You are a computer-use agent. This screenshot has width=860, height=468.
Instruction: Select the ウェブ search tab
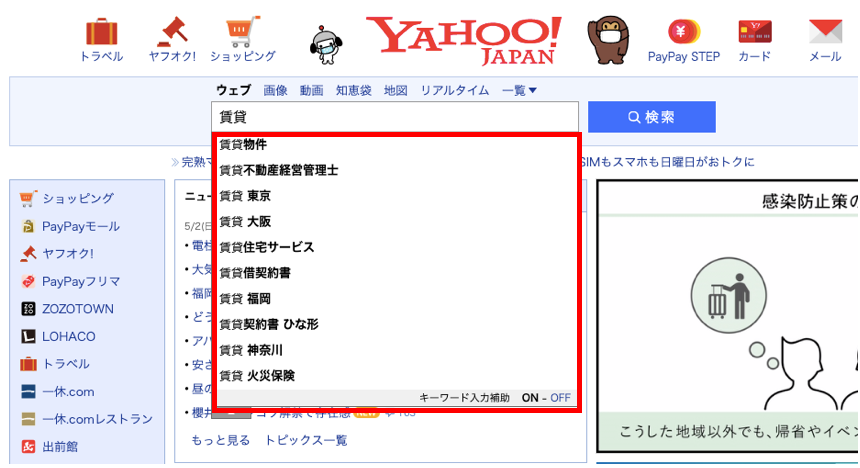(x=233, y=91)
